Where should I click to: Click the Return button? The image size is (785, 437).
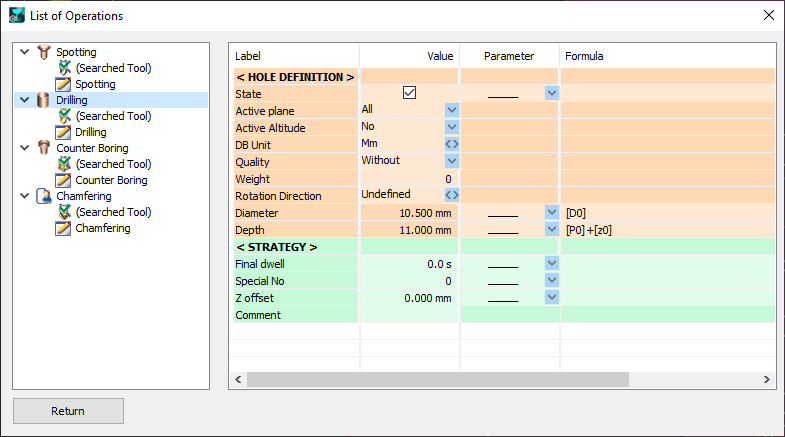point(68,411)
